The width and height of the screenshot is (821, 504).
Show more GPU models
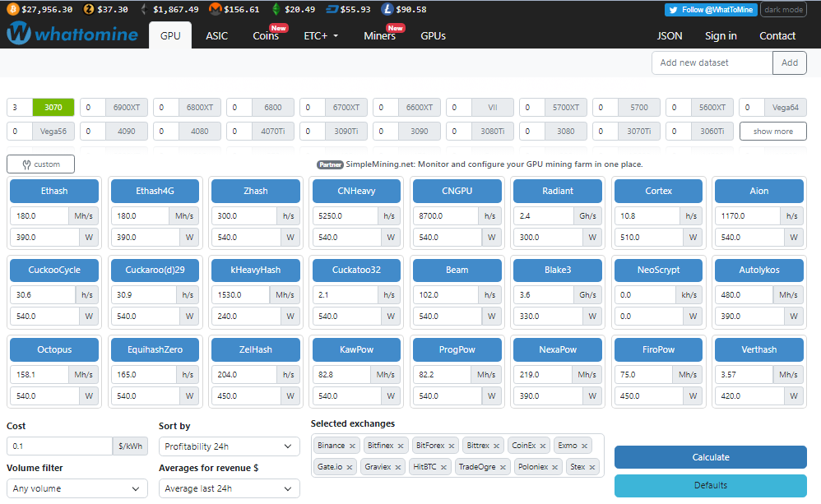tap(772, 132)
